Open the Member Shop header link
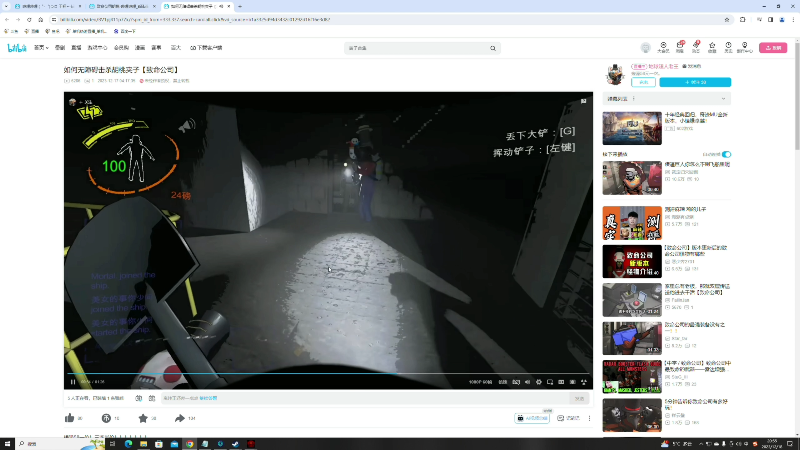 click(121, 48)
